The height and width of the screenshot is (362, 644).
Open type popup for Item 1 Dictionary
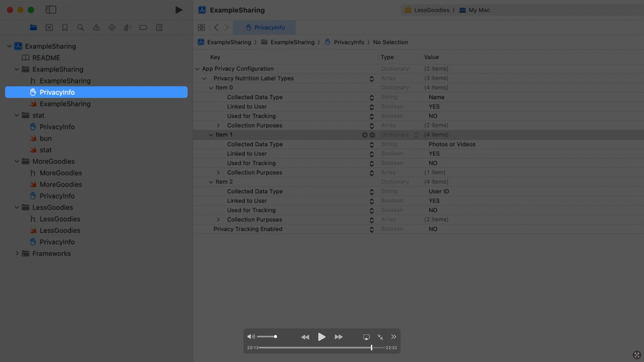coord(416,135)
